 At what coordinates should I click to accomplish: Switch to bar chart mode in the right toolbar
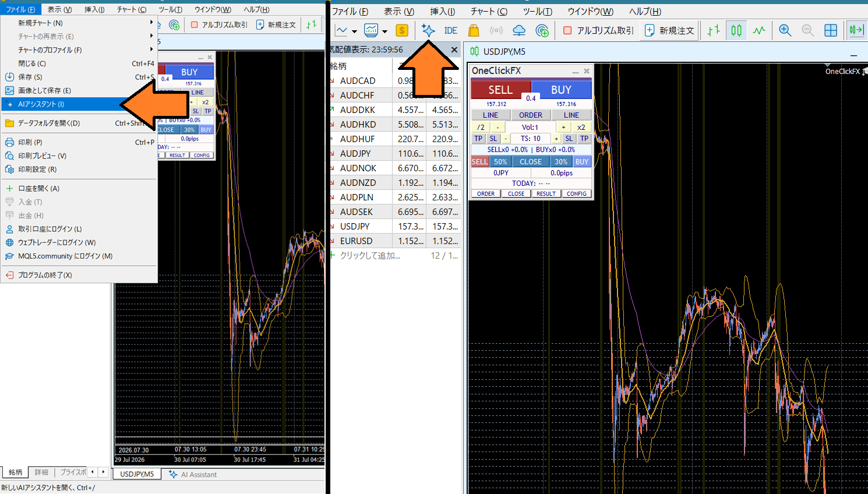click(714, 30)
